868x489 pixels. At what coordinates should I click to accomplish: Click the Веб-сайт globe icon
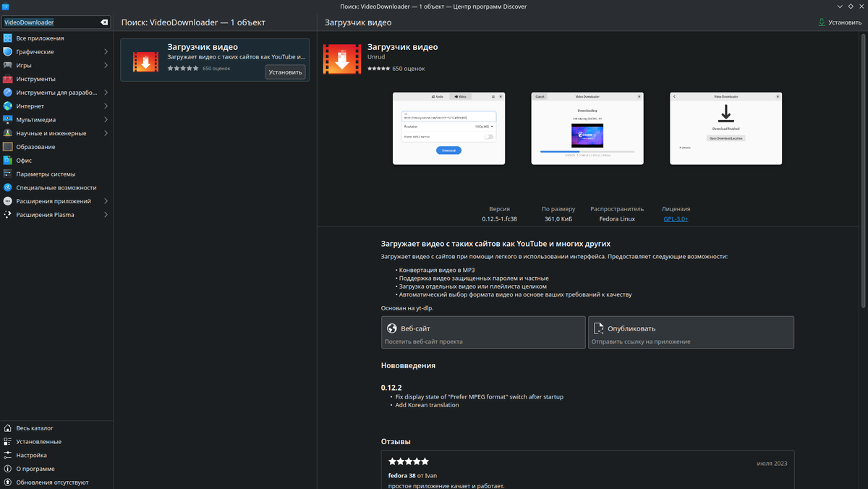pyautogui.click(x=392, y=328)
